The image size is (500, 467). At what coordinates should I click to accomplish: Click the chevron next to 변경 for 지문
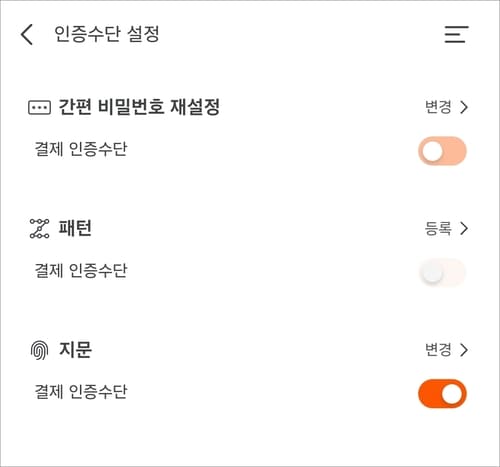click(x=464, y=350)
